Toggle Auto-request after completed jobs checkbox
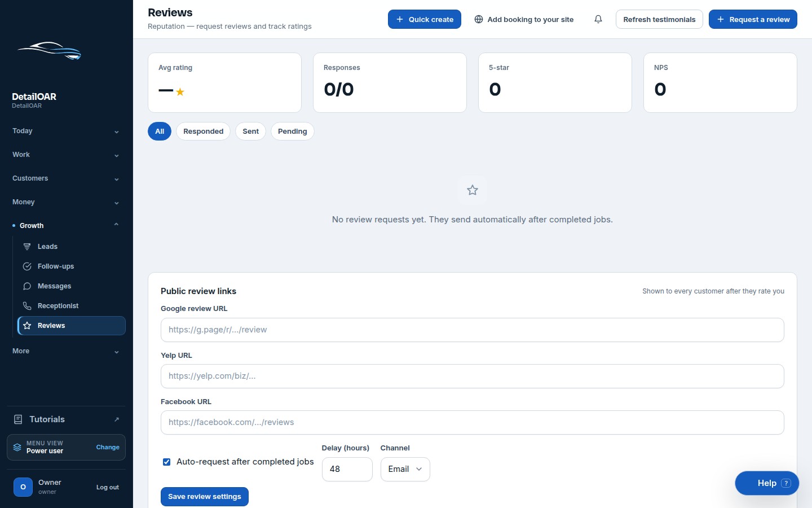This screenshot has width=812, height=508. tap(166, 462)
